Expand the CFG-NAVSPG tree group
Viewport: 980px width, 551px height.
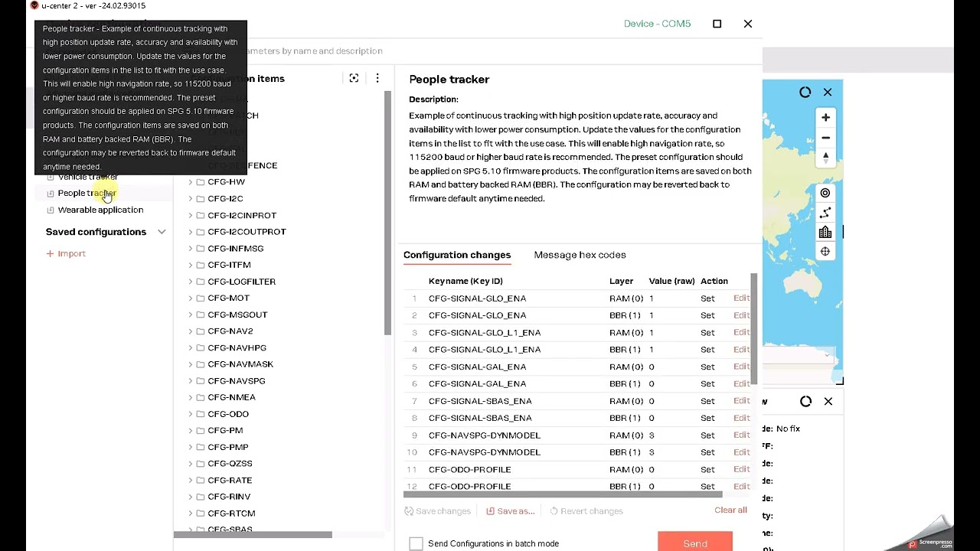[191, 381]
